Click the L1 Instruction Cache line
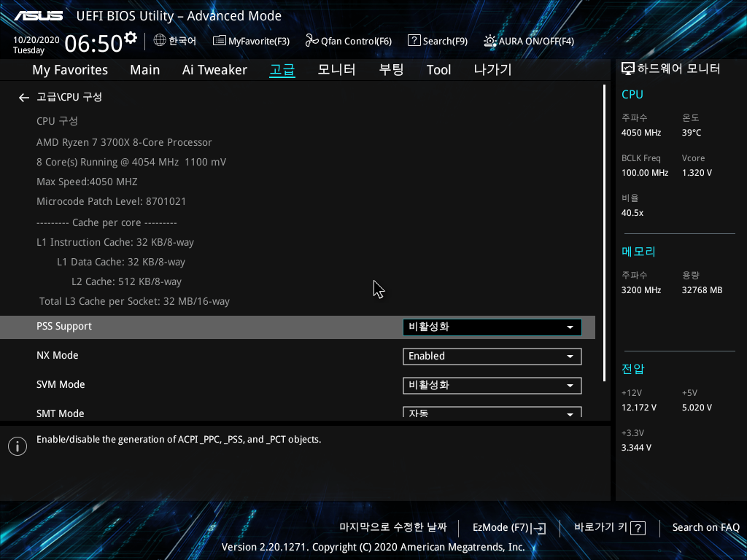The width and height of the screenshot is (747, 560). tap(115, 242)
